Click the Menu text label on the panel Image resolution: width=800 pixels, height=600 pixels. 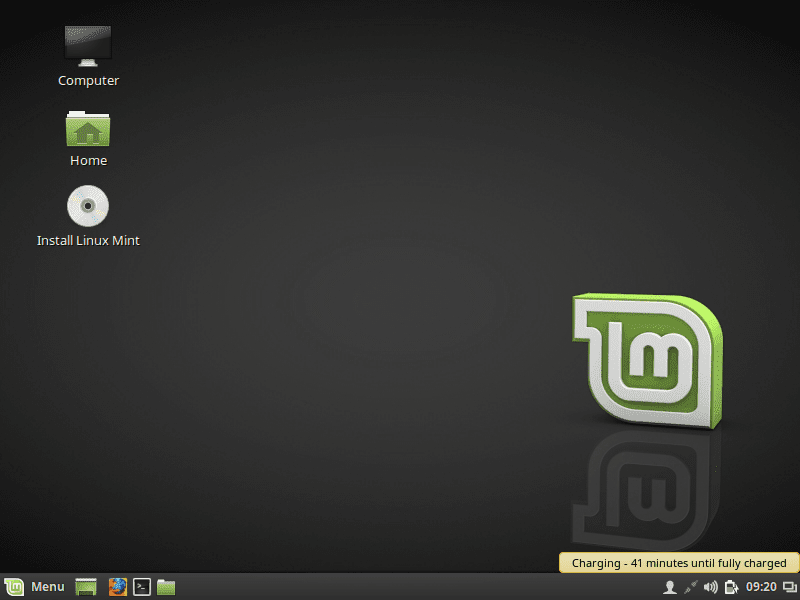pyautogui.click(x=46, y=587)
